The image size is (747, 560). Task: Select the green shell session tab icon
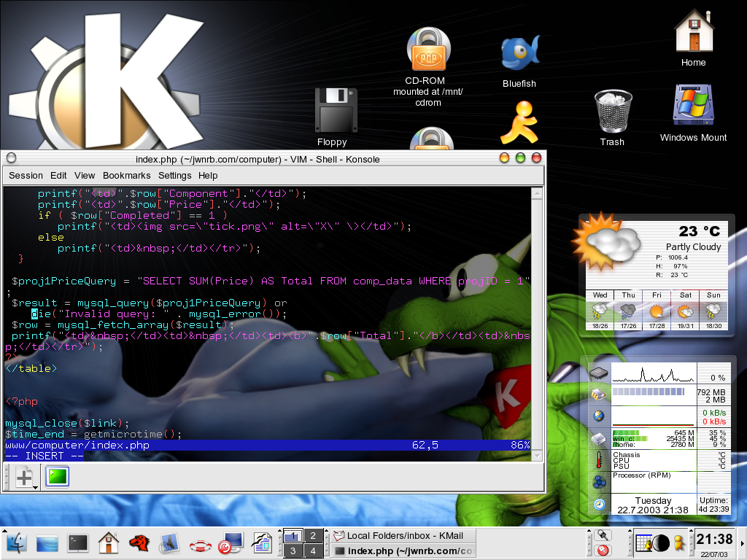pyautogui.click(x=58, y=477)
